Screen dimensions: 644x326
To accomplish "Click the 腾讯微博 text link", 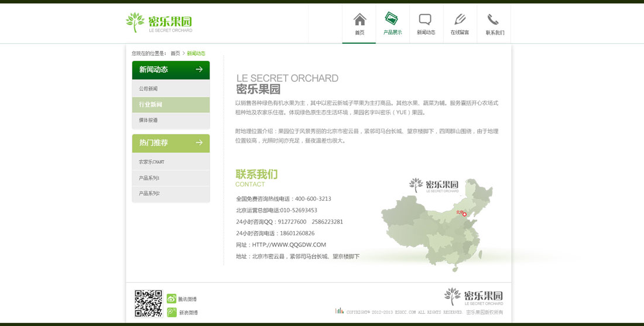I will [x=187, y=299].
